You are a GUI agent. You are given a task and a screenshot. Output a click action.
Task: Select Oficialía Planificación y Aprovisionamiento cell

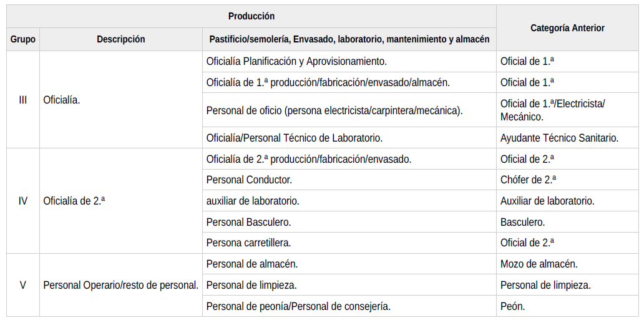coord(349,62)
